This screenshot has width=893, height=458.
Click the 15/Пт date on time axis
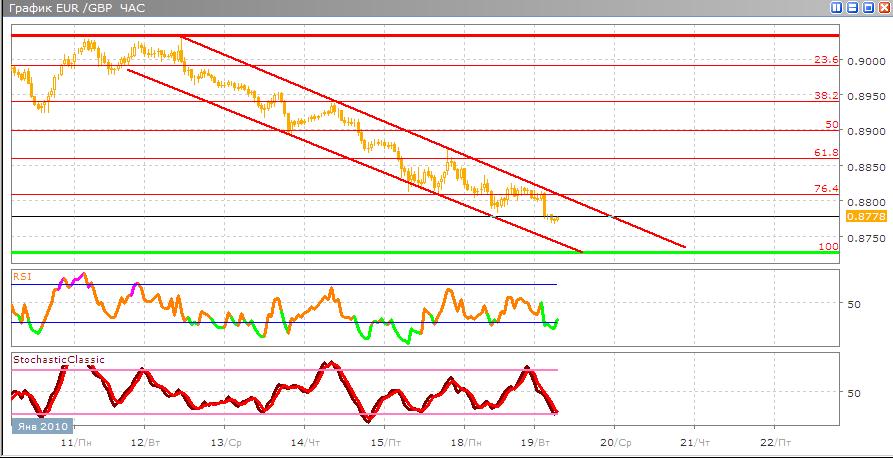coord(383,441)
